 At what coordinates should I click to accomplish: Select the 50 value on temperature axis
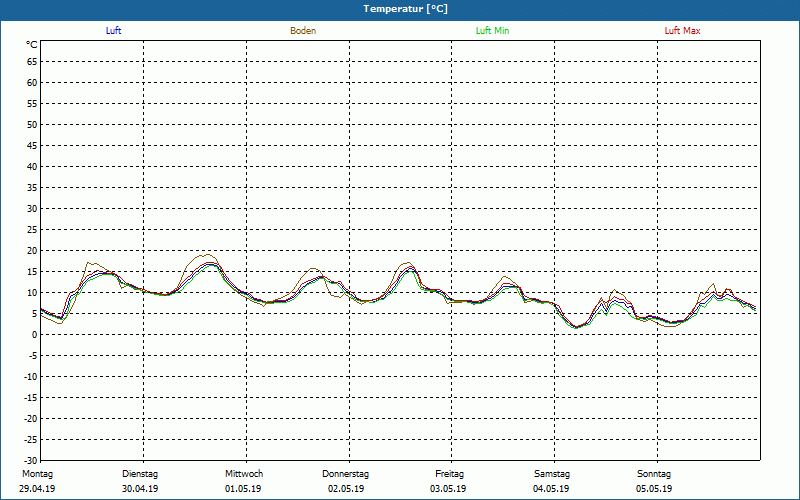point(32,124)
